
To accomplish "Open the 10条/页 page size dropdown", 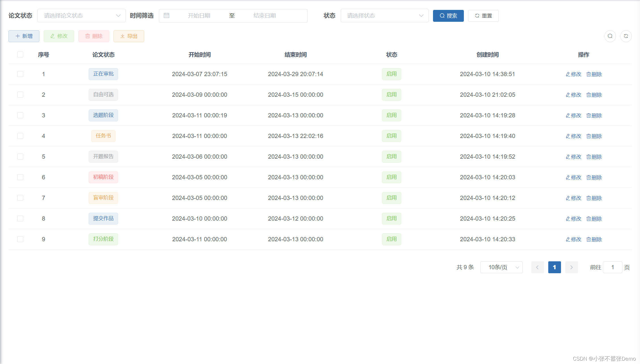I will (x=501, y=267).
